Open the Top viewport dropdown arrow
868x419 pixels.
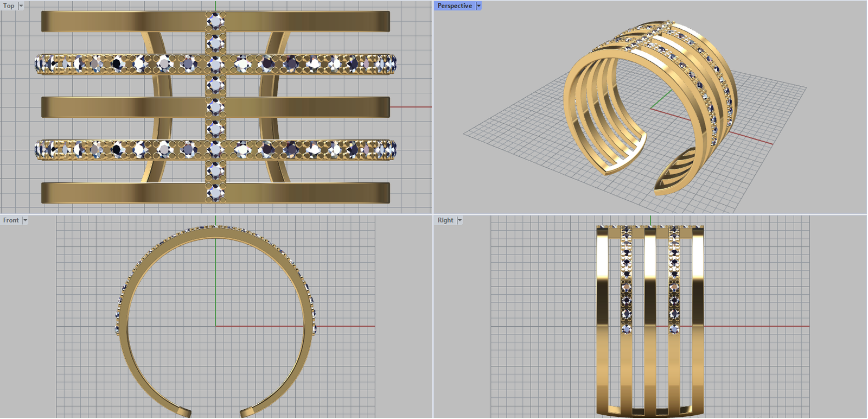point(21,6)
